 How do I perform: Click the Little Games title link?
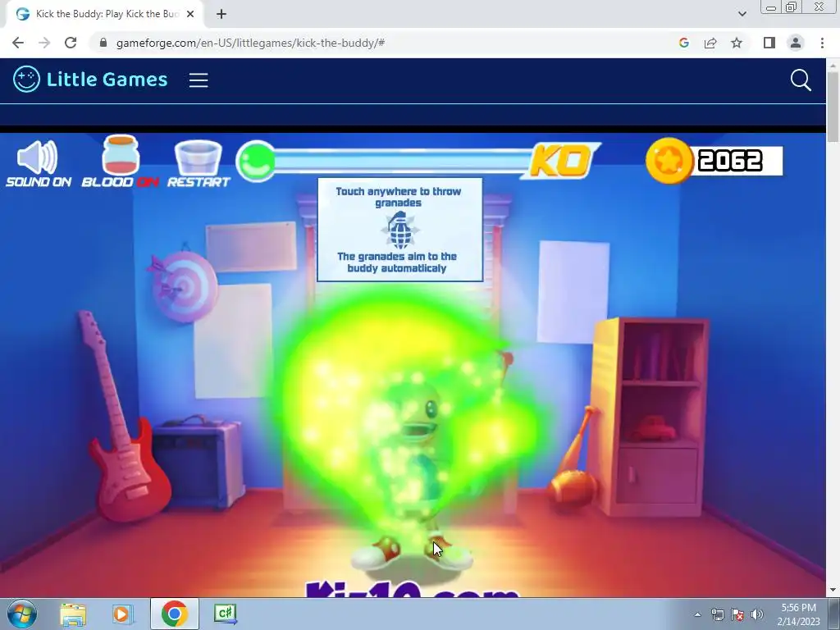[x=107, y=80]
